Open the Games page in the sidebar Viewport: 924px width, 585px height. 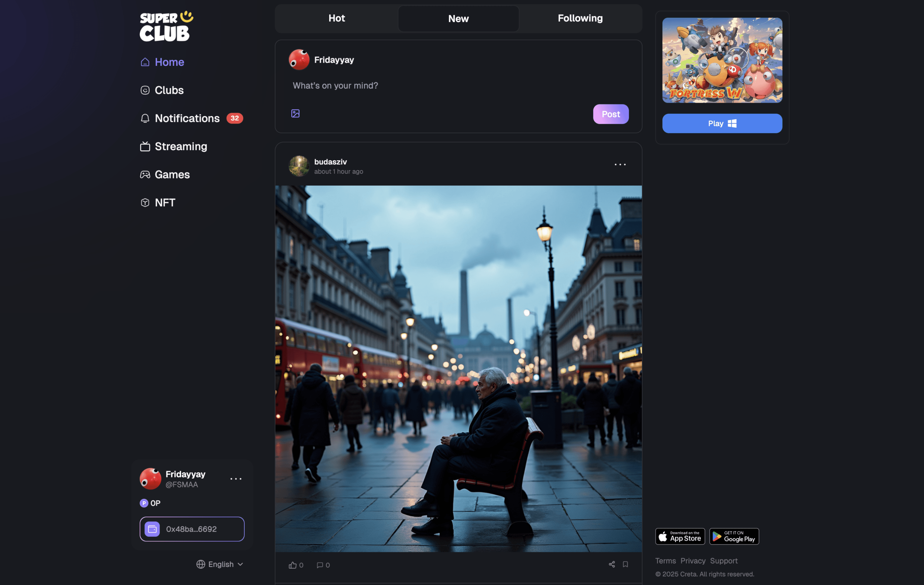pos(172,174)
